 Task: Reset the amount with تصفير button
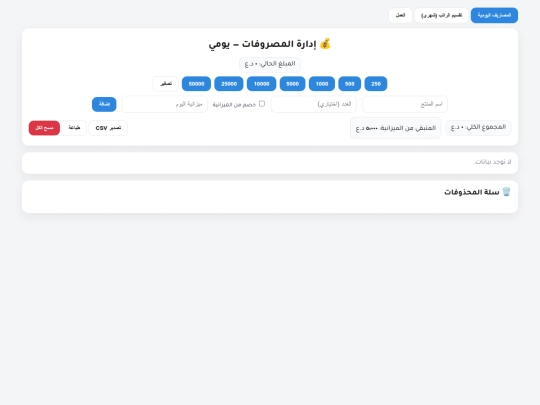pyautogui.click(x=166, y=84)
